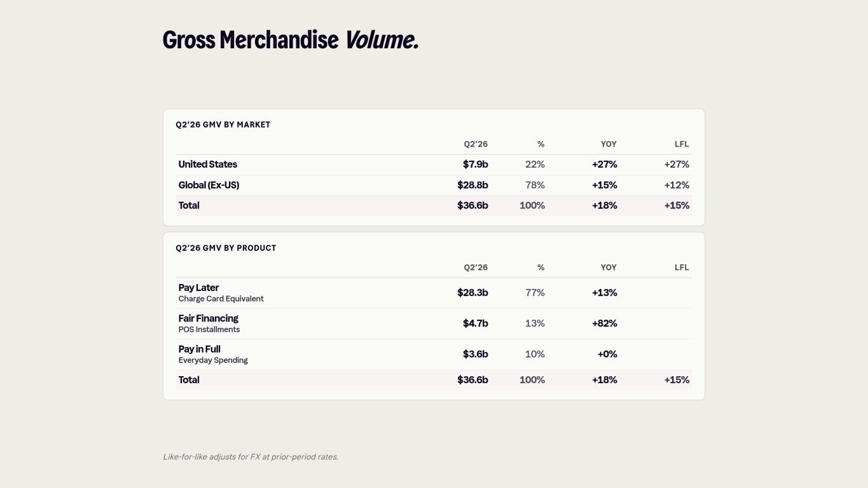Select the Q2'26 GMV BY MARKET heading
This screenshot has width=868, height=488.
pos(223,125)
